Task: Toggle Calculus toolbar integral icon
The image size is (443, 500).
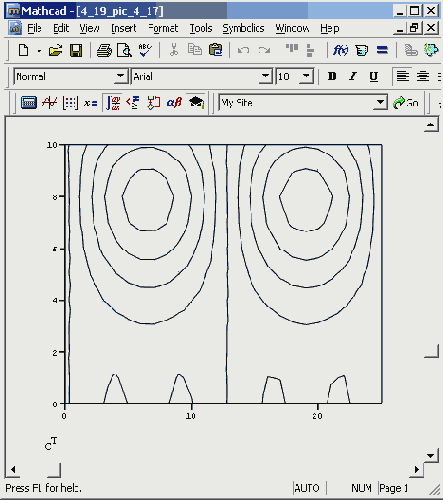Action: (x=112, y=103)
